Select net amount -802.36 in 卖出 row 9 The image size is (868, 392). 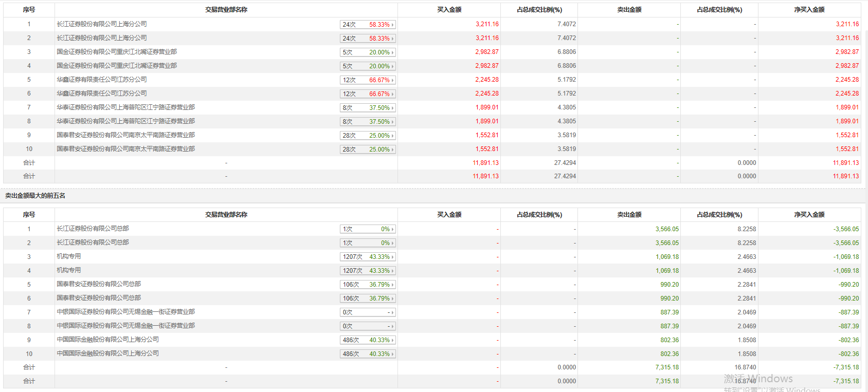point(848,340)
